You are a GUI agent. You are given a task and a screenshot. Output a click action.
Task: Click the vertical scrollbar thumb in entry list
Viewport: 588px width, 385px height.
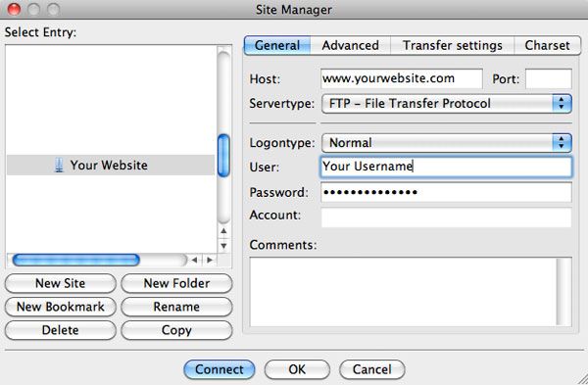pos(223,155)
